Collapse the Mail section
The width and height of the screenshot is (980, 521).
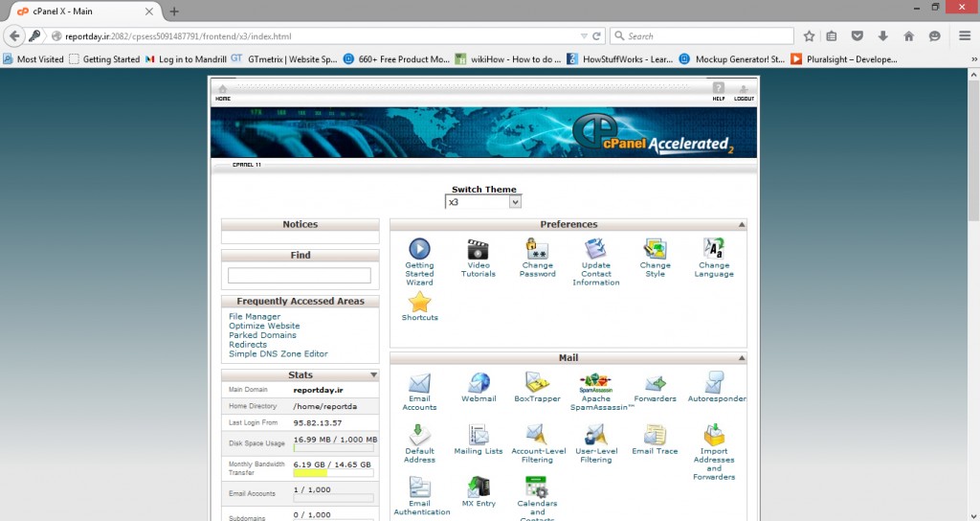[x=742, y=358]
